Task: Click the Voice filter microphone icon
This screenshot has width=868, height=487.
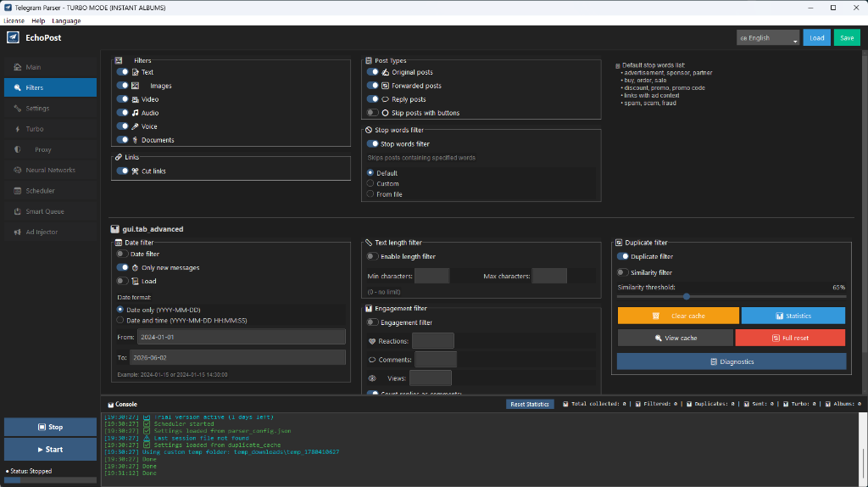Action: coord(135,126)
